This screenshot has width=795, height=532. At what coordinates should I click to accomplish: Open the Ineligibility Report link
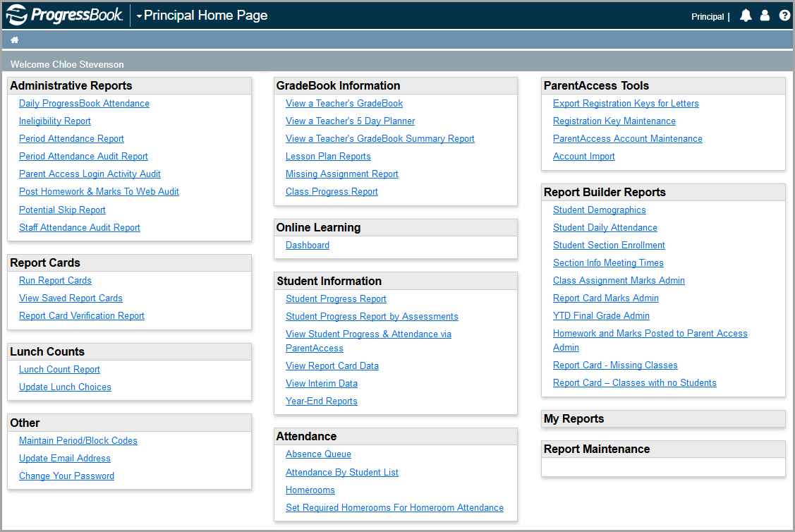pos(55,121)
